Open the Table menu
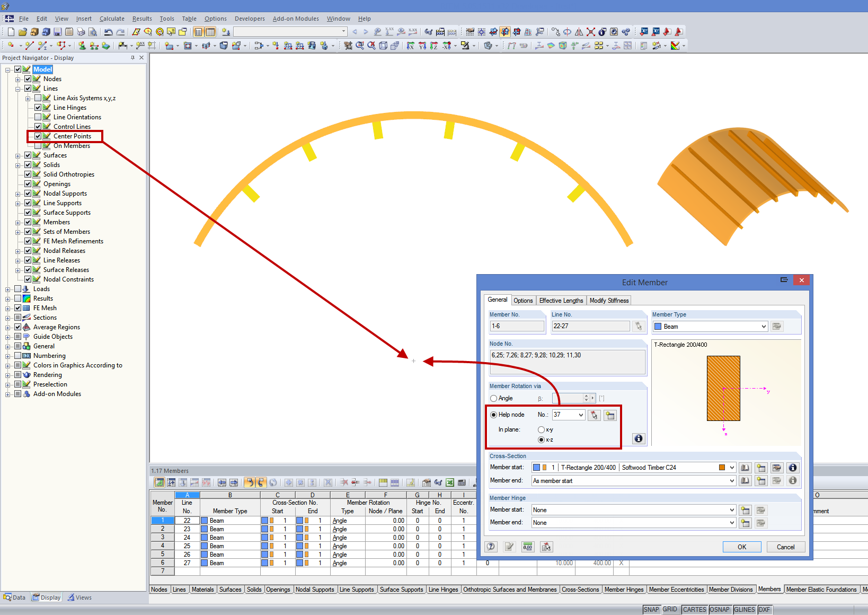Screen dimensions: 868x615 pyautogui.click(x=189, y=19)
